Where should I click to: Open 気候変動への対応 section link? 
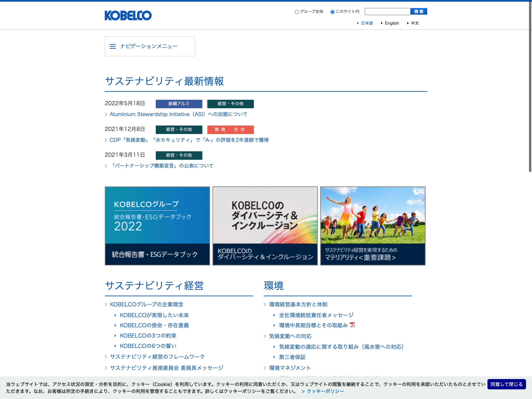[x=290, y=336]
